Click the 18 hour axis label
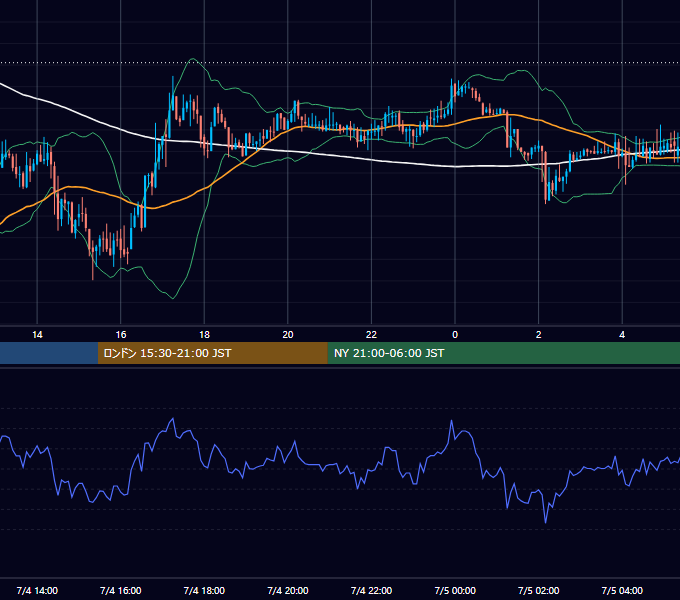Screen dimensions: 680x600 (204, 335)
